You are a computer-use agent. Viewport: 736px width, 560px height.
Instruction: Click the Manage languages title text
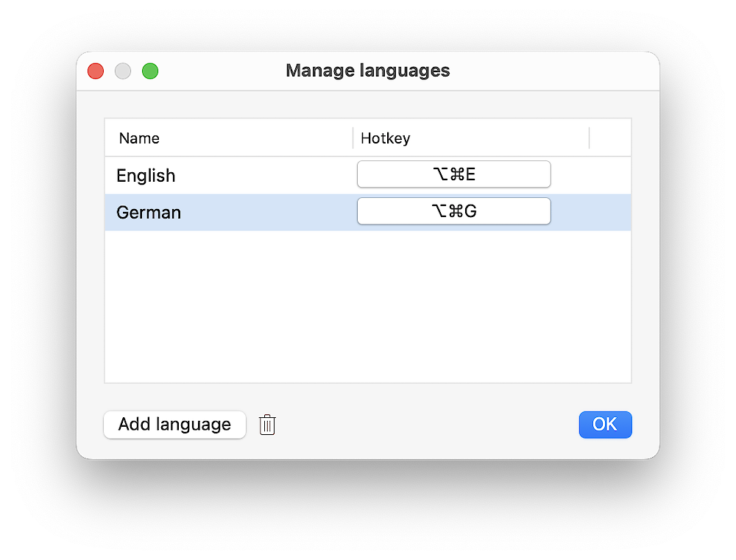coord(367,71)
